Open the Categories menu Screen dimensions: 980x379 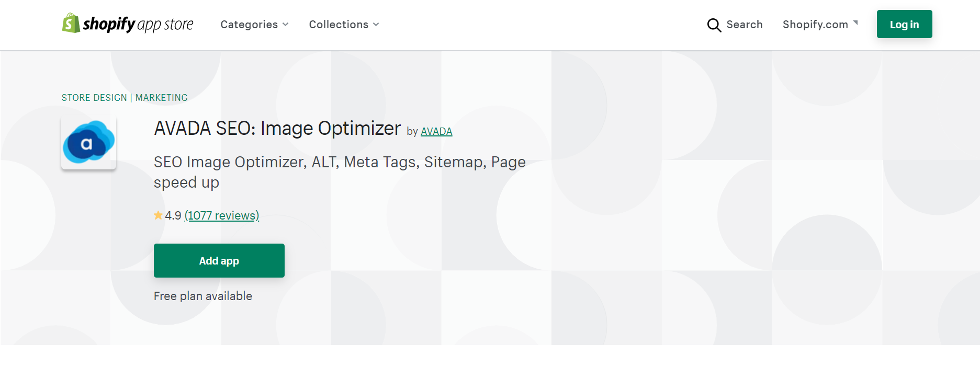click(249, 25)
